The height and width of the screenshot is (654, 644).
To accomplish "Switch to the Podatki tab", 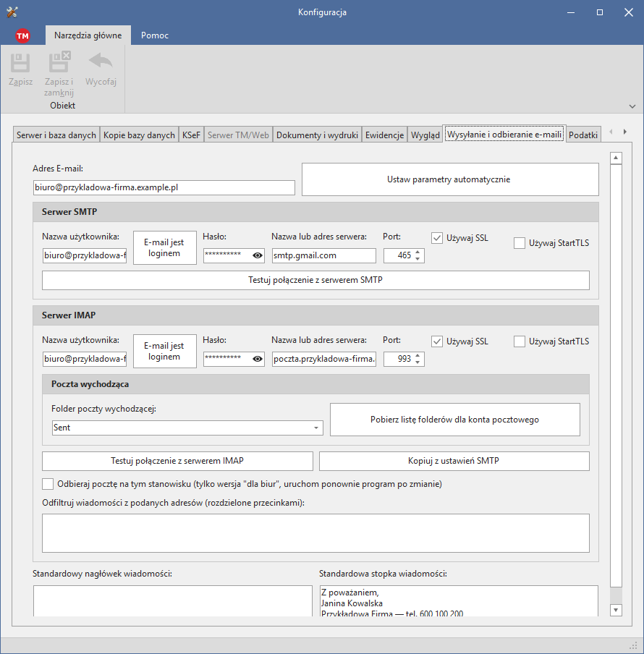I will [583, 135].
